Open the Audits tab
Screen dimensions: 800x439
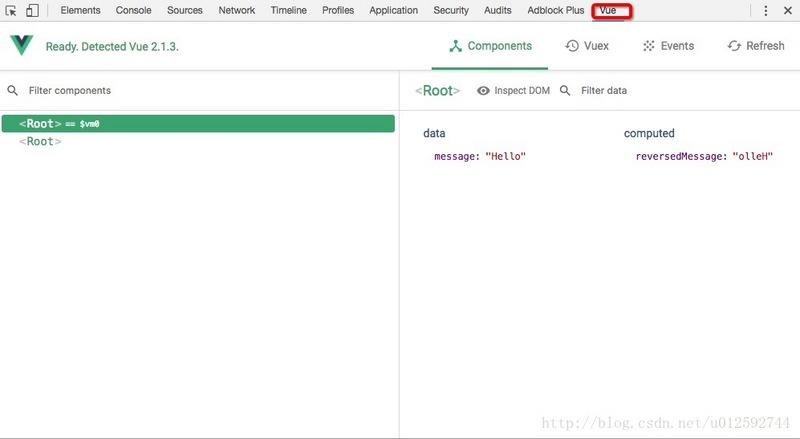pos(497,10)
